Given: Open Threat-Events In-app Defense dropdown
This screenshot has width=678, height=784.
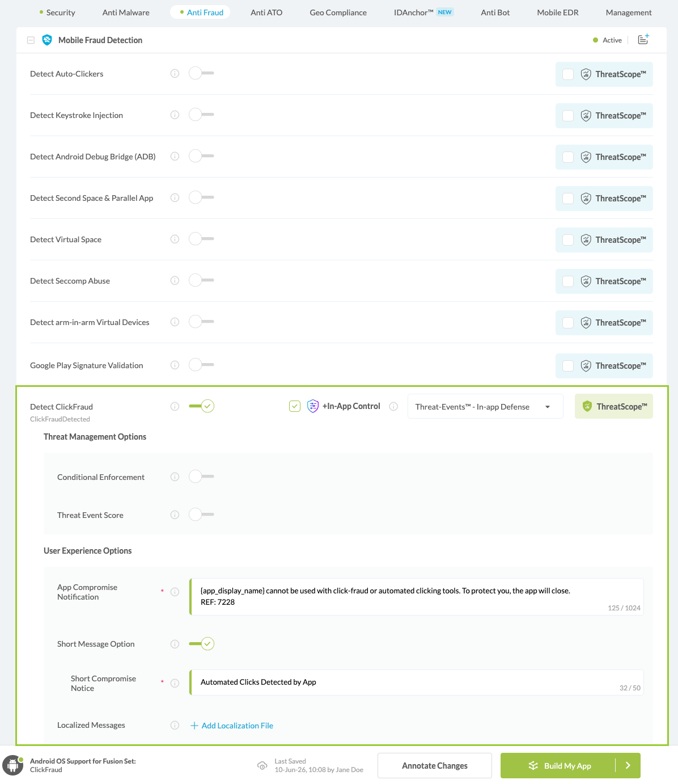Looking at the screenshot, I should [485, 406].
